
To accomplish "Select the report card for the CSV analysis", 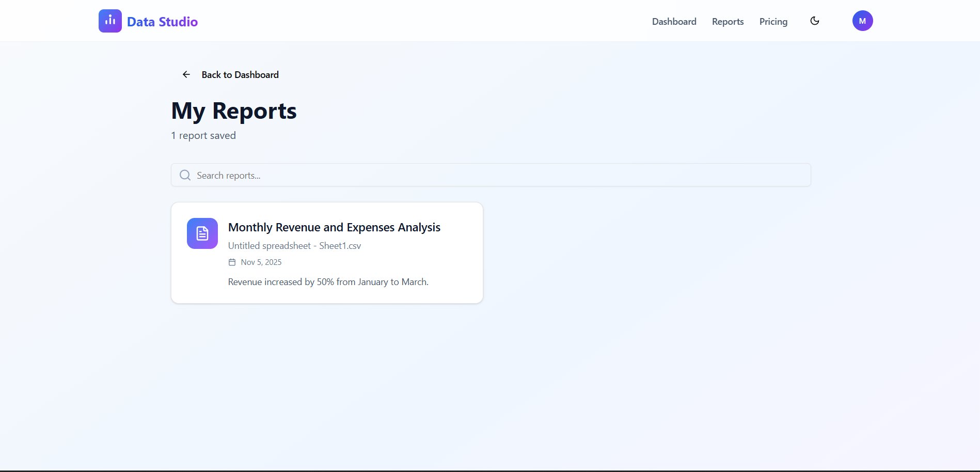I will click(326, 253).
